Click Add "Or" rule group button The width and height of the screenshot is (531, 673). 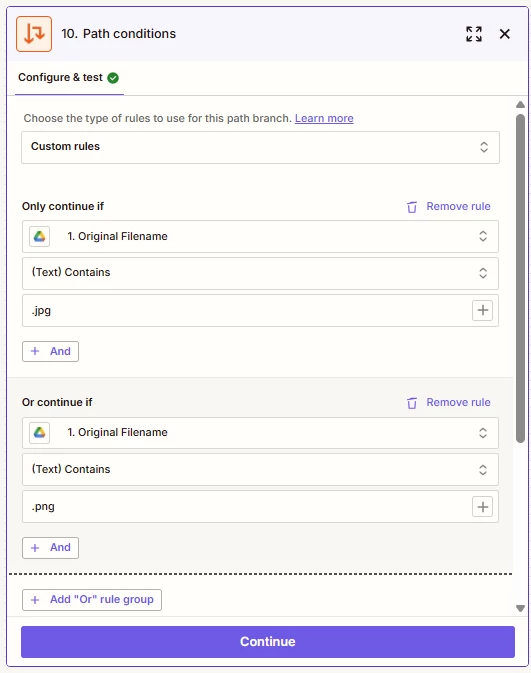(92, 600)
